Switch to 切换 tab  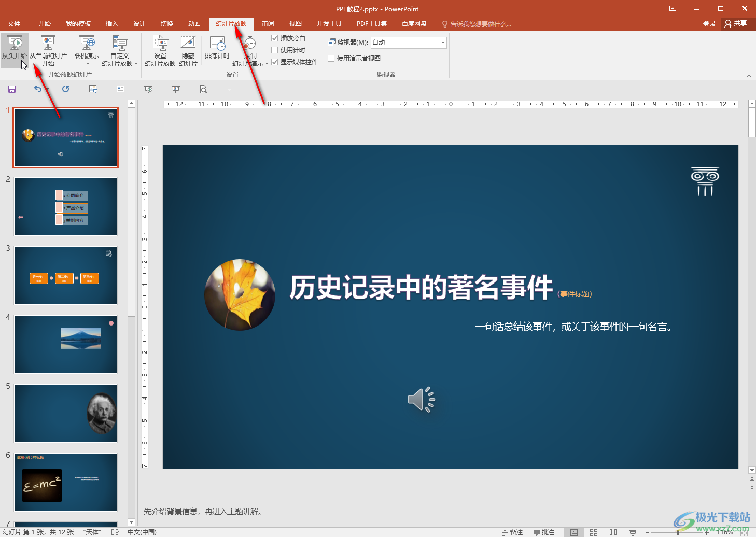point(166,24)
